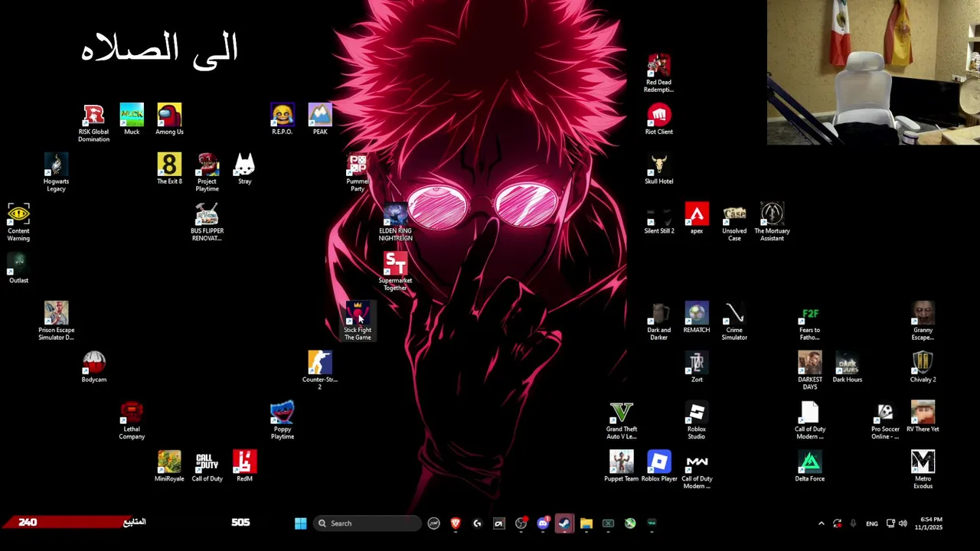Select The Mortuary Assistant icon
This screenshot has height=551, width=980.
(772, 222)
